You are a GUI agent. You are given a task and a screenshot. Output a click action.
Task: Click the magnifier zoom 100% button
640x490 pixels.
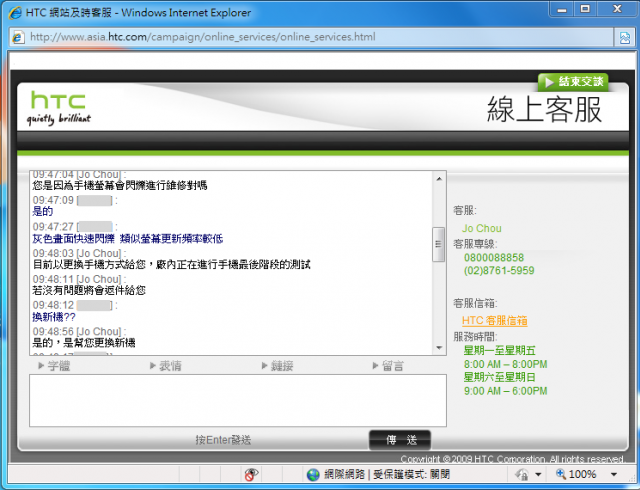[576, 474]
